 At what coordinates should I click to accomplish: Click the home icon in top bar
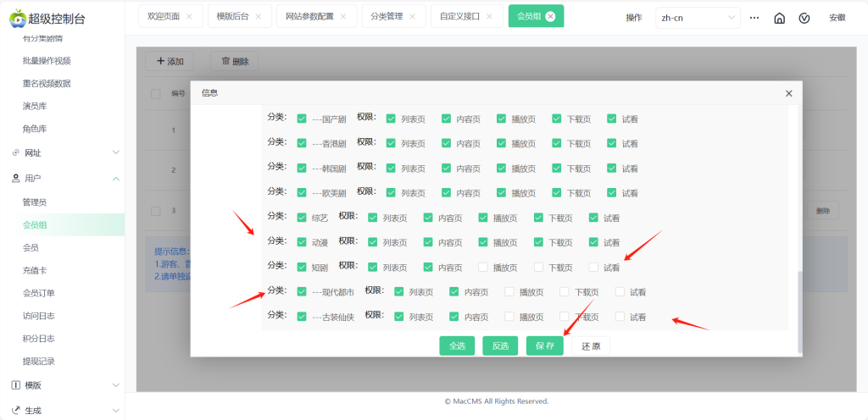tap(779, 18)
